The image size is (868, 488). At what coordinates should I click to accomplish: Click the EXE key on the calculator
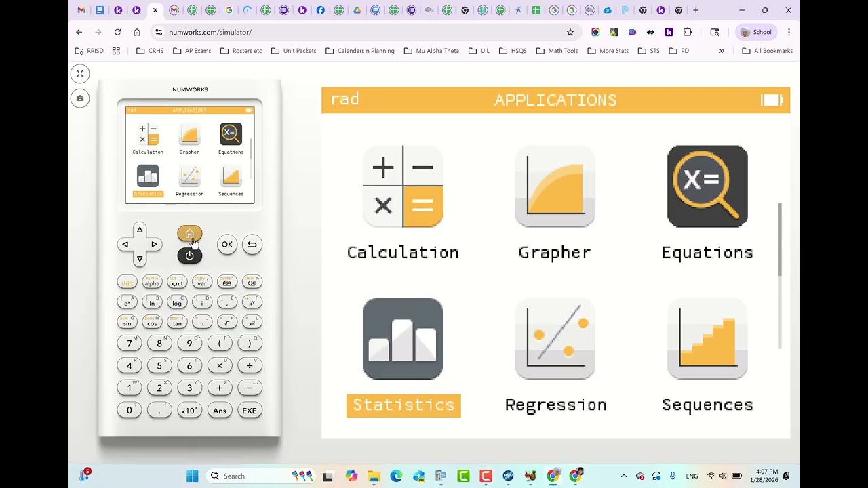250,411
